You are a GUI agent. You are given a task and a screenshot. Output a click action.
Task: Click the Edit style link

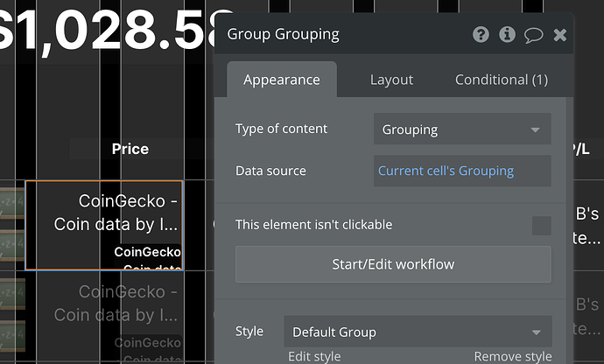point(314,356)
